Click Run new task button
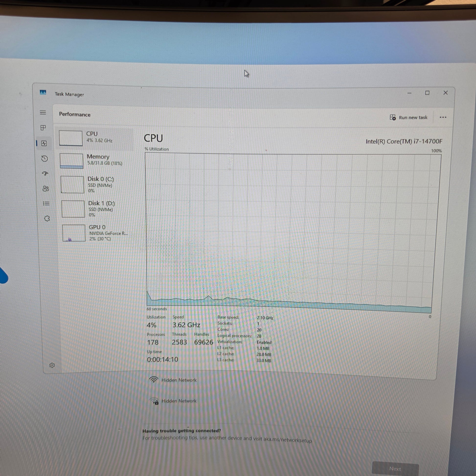Screen dimensions: 476x476 point(408,117)
